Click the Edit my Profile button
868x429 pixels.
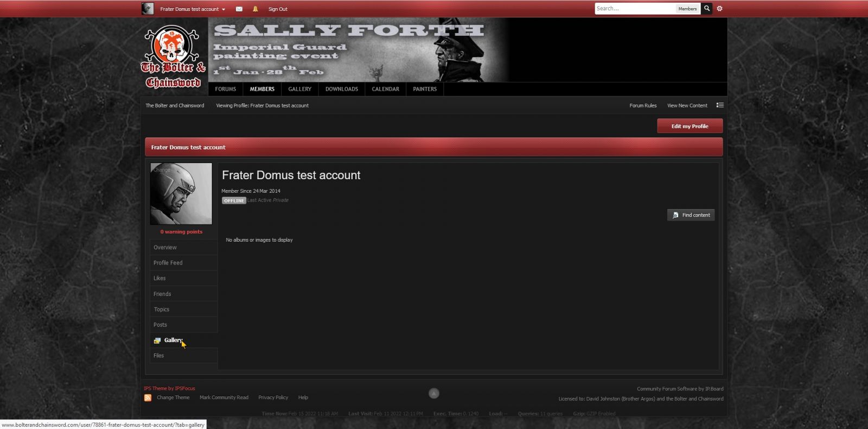coord(690,126)
